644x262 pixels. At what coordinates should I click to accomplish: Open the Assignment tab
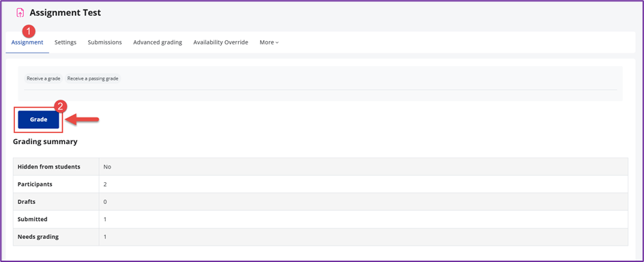[x=27, y=42]
